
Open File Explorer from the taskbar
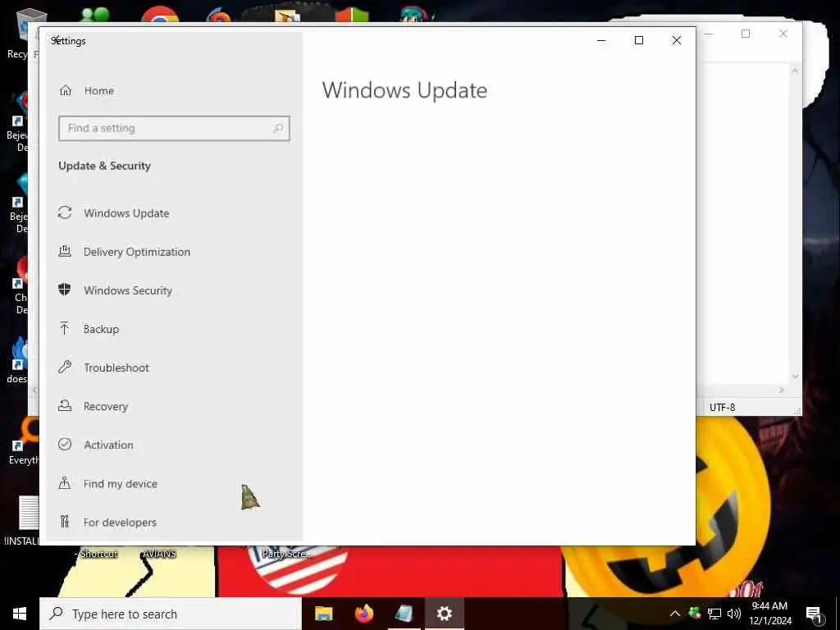click(x=323, y=614)
